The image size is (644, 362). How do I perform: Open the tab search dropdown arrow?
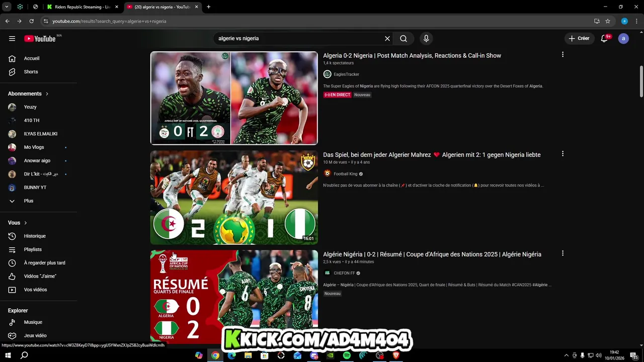click(x=7, y=7)
